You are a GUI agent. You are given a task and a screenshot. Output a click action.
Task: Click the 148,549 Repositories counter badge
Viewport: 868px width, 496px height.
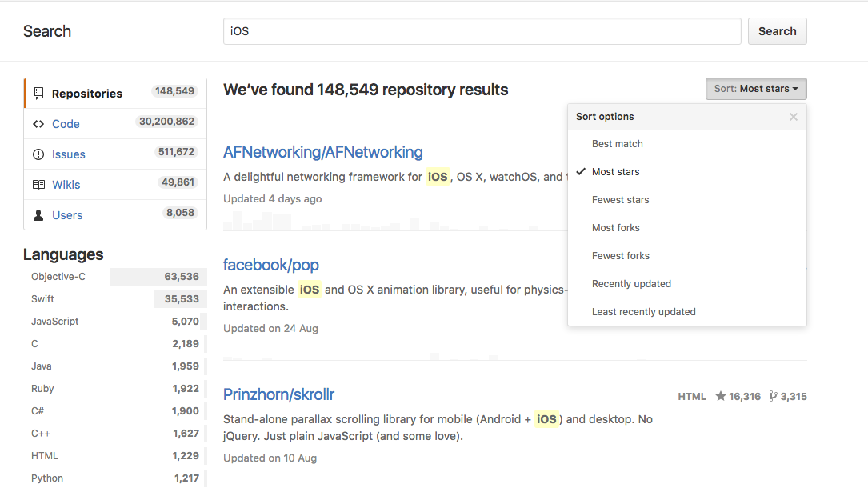click(174, 90)
